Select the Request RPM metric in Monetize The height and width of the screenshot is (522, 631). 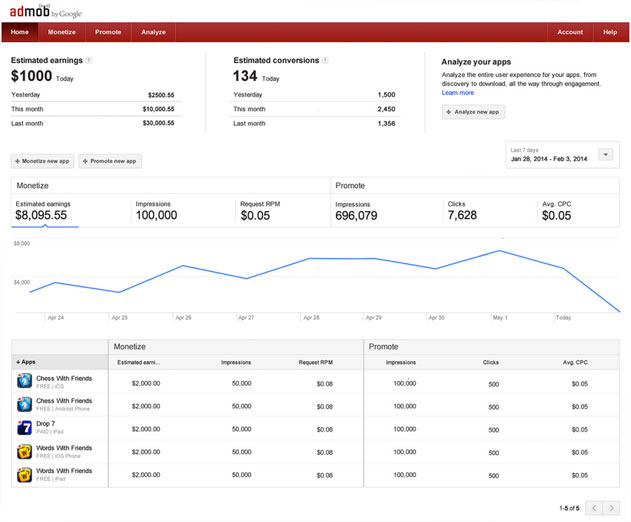[260, 210]
